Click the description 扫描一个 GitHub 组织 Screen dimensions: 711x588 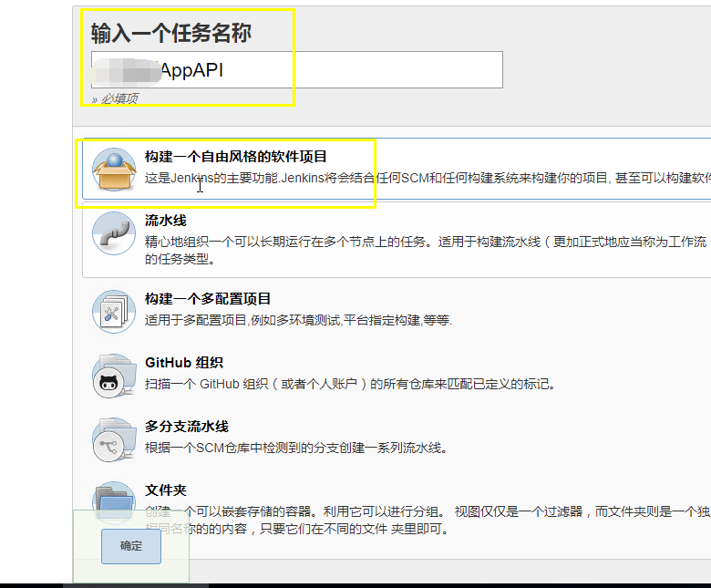pos(350,384)
